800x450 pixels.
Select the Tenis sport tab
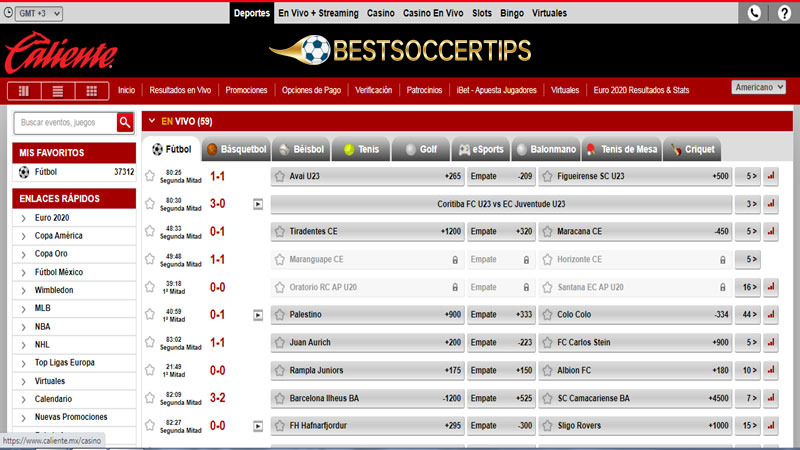coord(361,149)
